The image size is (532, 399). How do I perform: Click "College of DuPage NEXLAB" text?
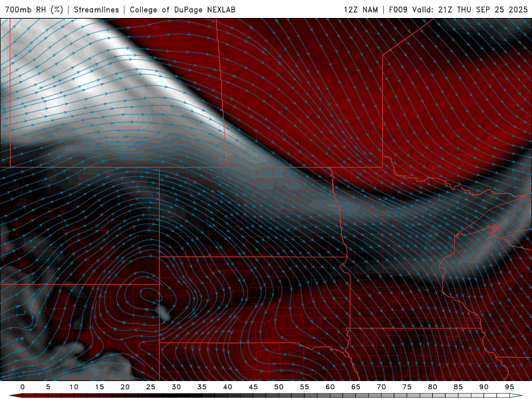point(182,9)
